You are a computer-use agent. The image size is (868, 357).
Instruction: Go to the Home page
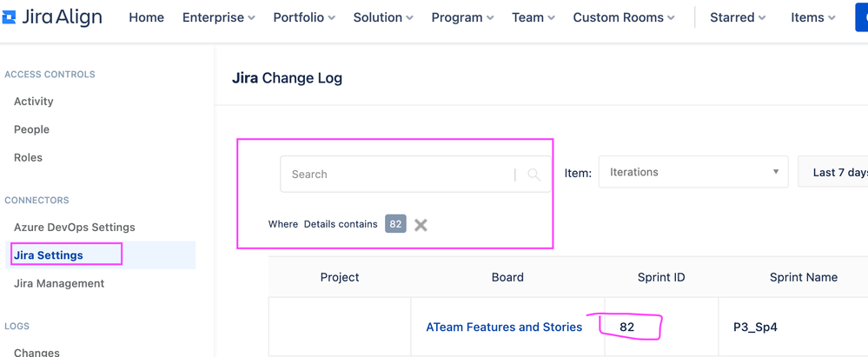point(146,17)
